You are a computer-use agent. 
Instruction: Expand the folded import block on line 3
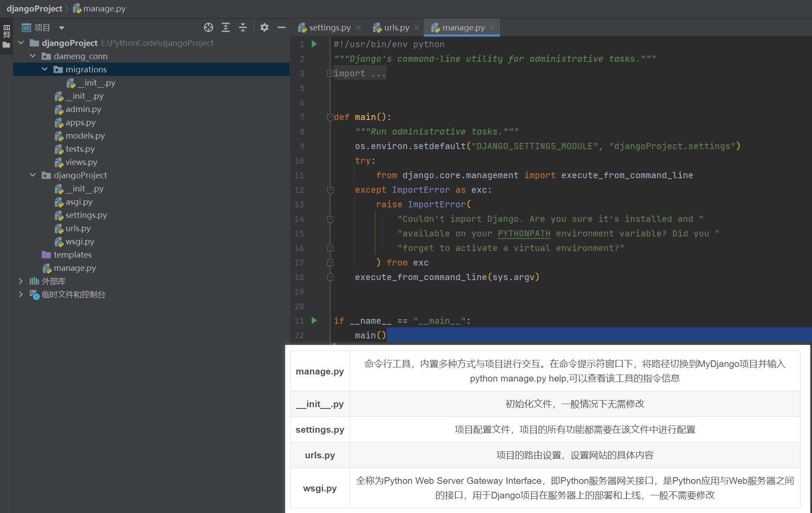(x=330, y=73)
